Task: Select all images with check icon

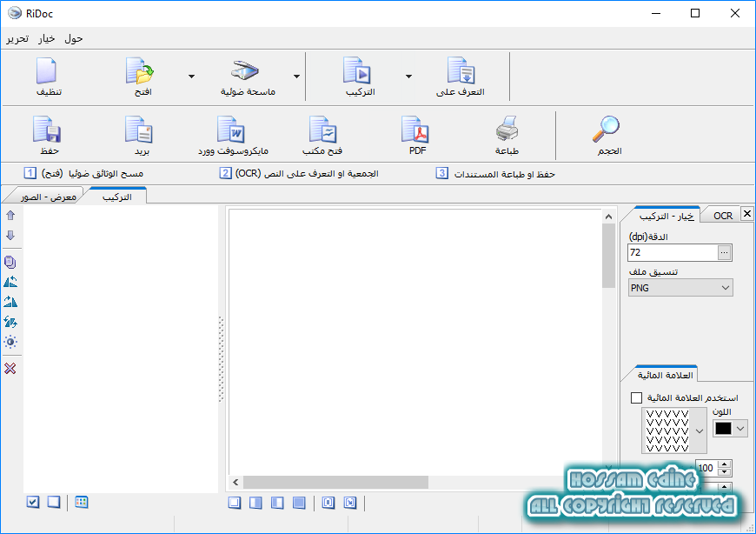Action: coord(33,502)
